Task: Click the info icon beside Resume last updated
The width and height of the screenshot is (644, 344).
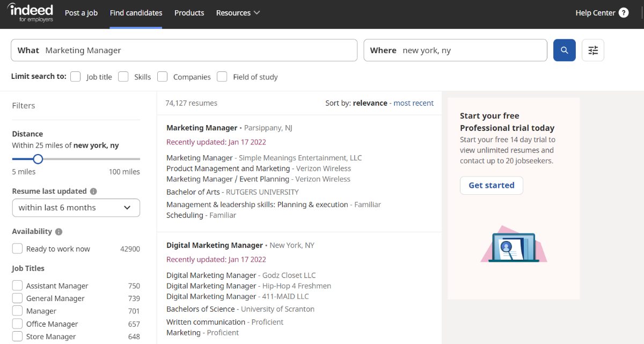Action: [93, 191]
